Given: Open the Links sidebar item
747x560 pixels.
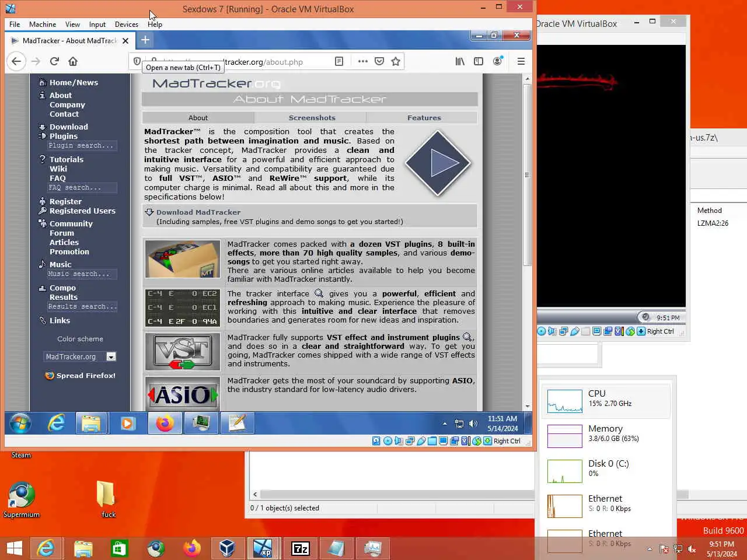Looking at the screenshot, I should pos(60,320).
